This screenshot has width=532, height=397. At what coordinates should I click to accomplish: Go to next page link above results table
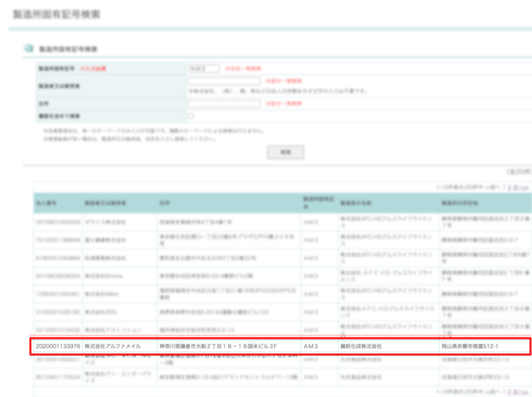[521, 187]
